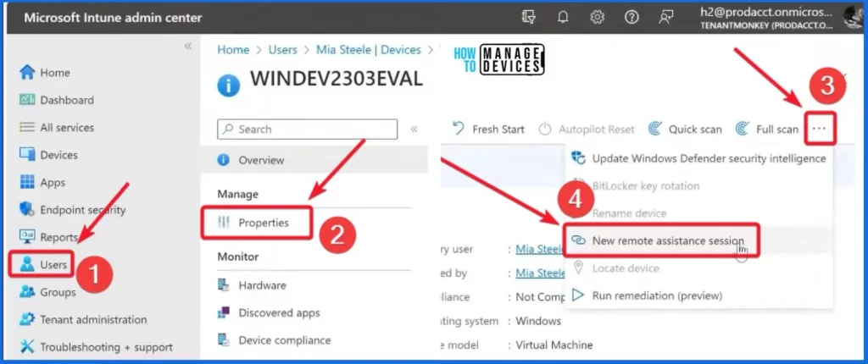
Task: Open the Home sidebar item
Action: point(45,73)
